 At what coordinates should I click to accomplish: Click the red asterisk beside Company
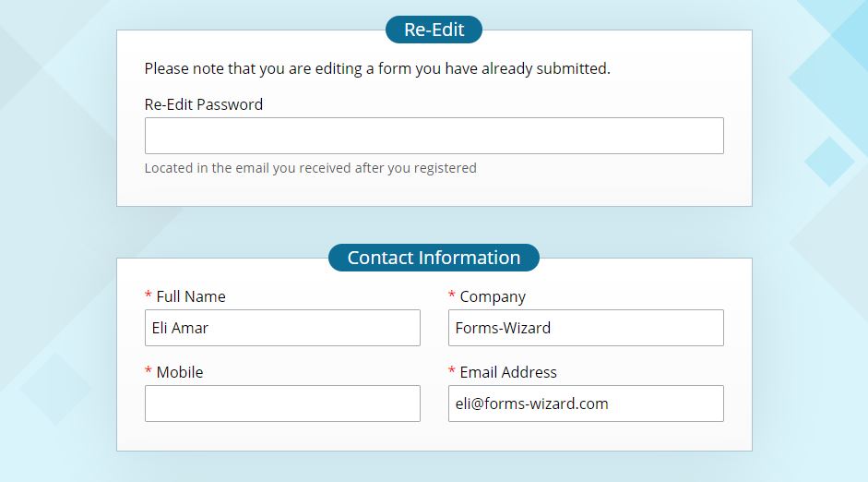(x=452, y=296)
